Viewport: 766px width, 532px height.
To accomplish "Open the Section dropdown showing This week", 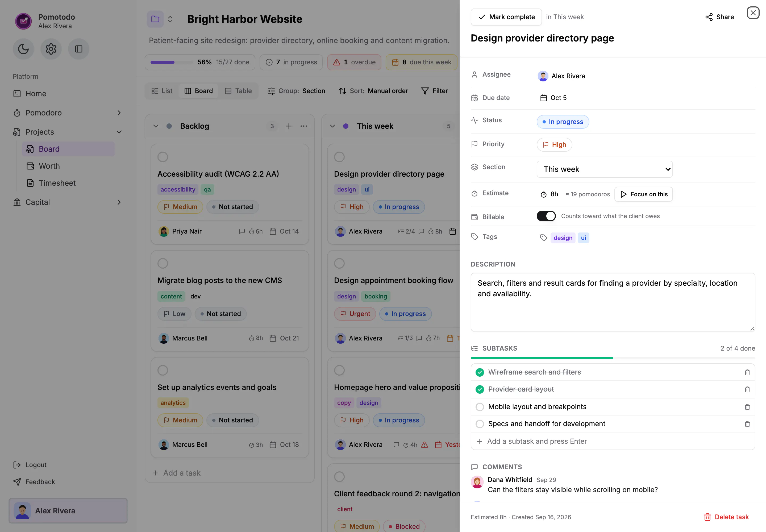I will 605,169.
